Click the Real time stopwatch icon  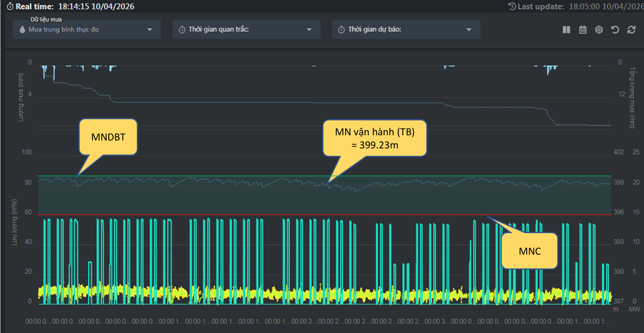[x=10, y=7]
